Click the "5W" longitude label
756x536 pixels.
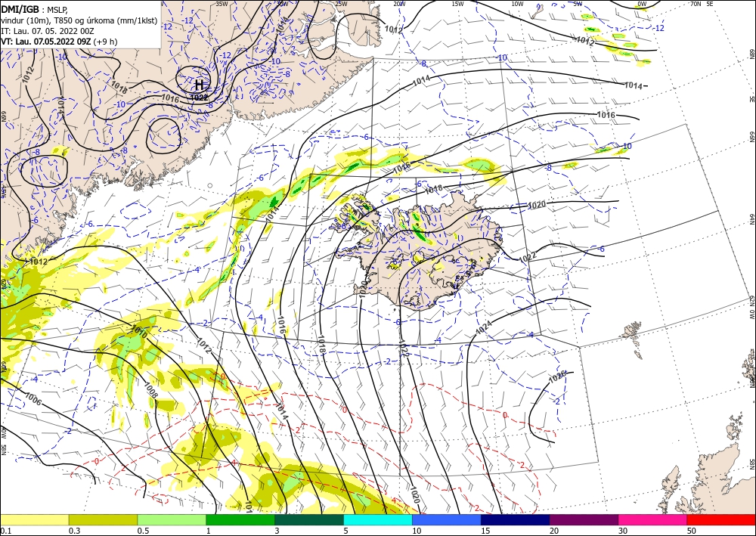(578, 4)
